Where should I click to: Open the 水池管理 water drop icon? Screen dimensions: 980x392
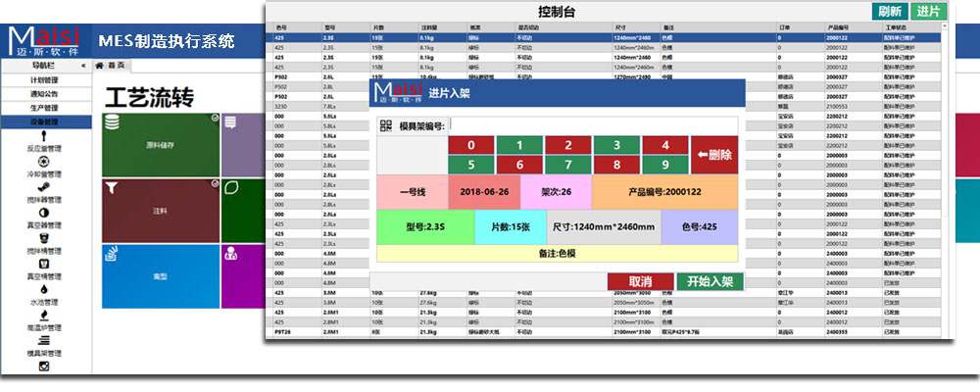pos(44,289)
